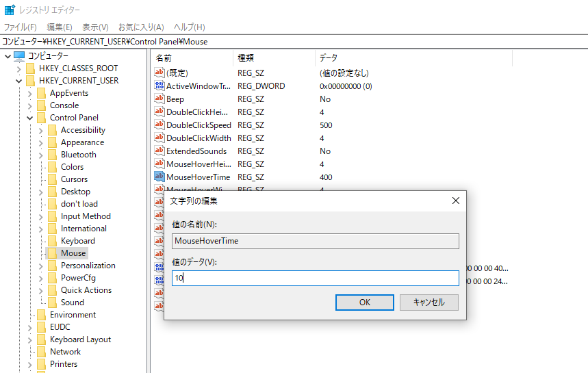Image resolution: width=588 pixels, height=373 pixels.
Task: Expand the Accessibility key
Action: (x=41, y=131)
